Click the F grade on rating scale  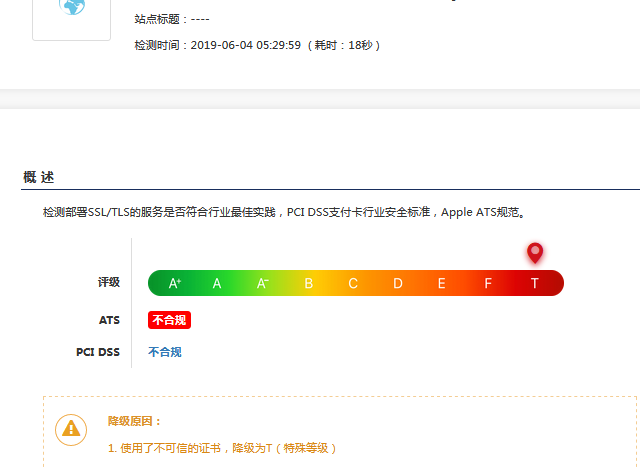point(488,283)
